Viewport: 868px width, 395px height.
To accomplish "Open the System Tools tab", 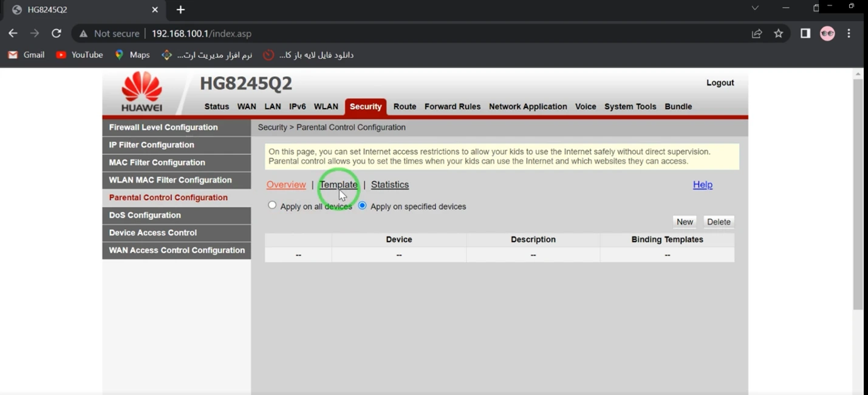I will coord(630,106).
